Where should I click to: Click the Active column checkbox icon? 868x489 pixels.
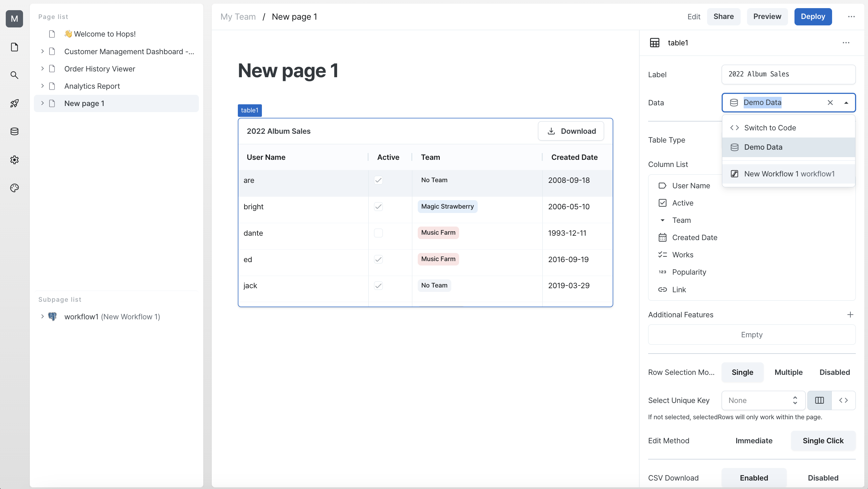[662, 203]
